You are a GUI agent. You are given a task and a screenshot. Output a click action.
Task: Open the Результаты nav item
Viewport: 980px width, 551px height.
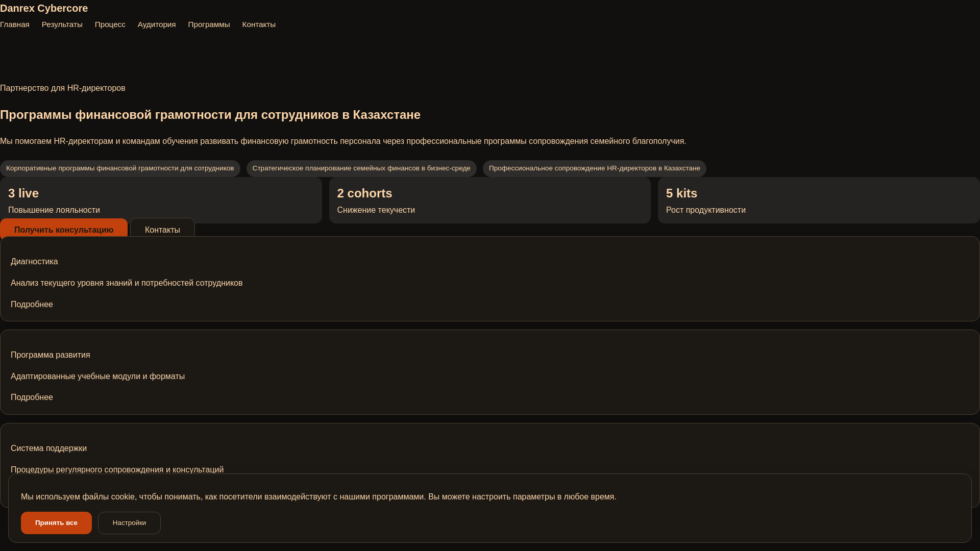coord(62,24)
